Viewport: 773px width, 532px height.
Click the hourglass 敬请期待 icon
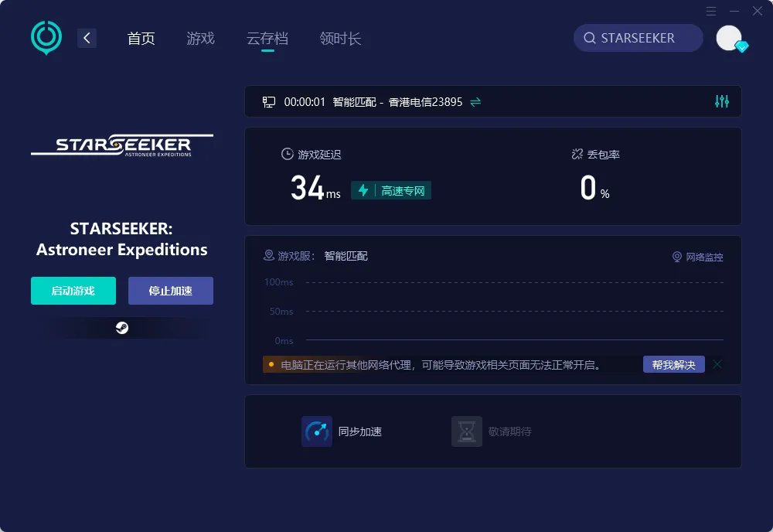point(466,431)
